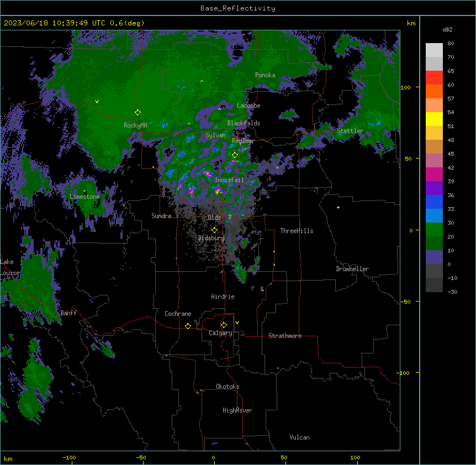Click the orange 57-60 dBZ legend swatch
This screenshot has width=476, height=465.
coord(434,91)
